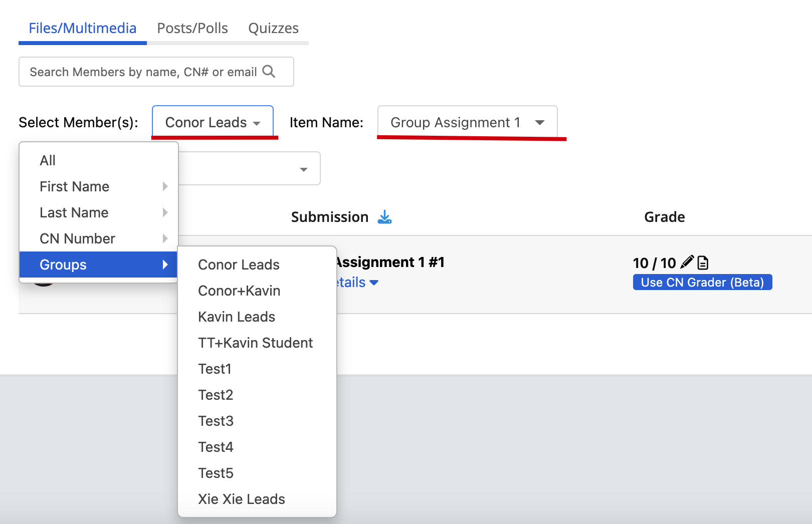This screenshot has width=812, height=524.
Task: Choose the Conor Leads group
Action: pos(257,265)
